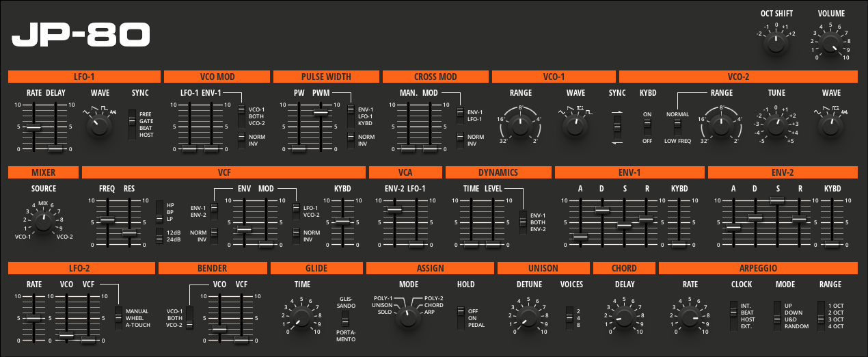Click the LFO-1 RATE slider handle
868x357 pixels.
[x=33, y=127]
